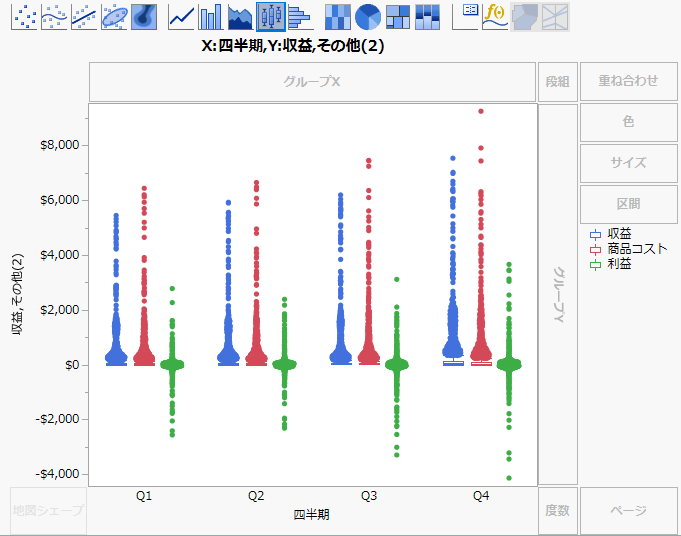681x536 pixels.
Task: Click the 色 drop zone
Action: [x=628, y=122]
